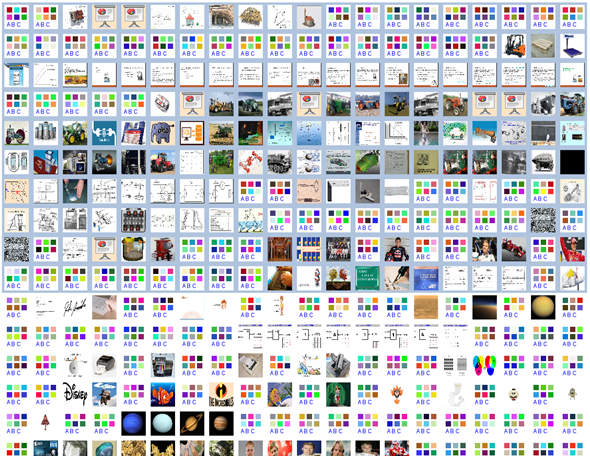
Task: Click the pale cyan Uranus thumbnail
Action: 163,423
